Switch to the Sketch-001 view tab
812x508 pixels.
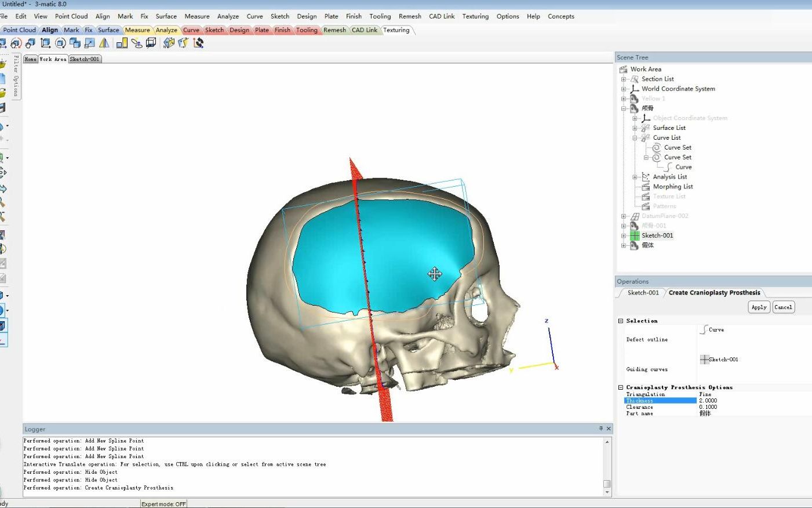(x=85, y=59)
